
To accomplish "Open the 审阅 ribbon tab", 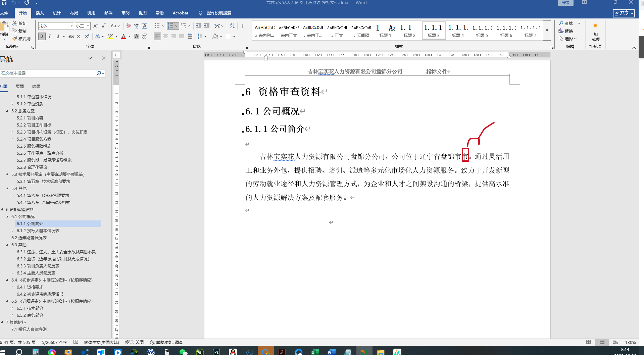I will click(x=125, y=13).
